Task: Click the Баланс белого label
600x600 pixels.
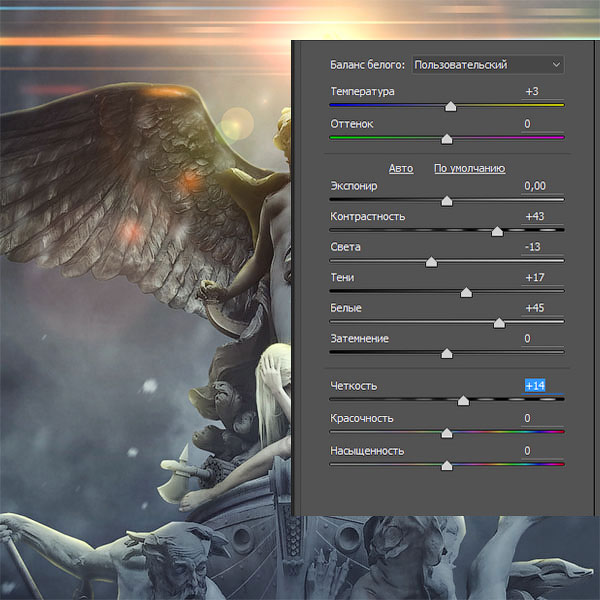Action: 367,65
